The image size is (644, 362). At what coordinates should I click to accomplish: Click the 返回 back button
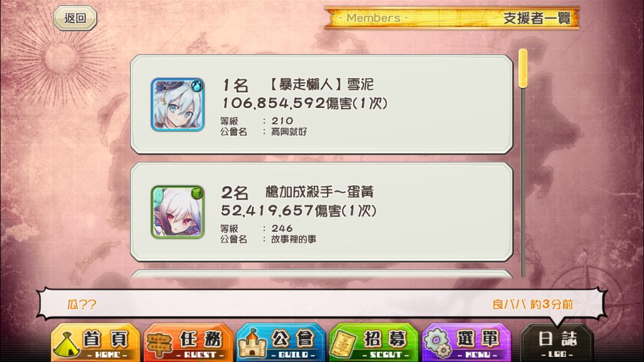[x=75, y=18]
